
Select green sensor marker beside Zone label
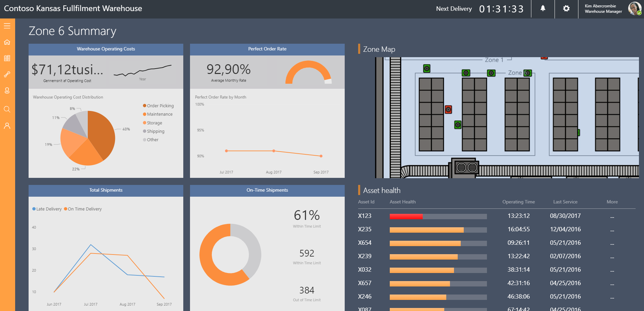[528, 73]
